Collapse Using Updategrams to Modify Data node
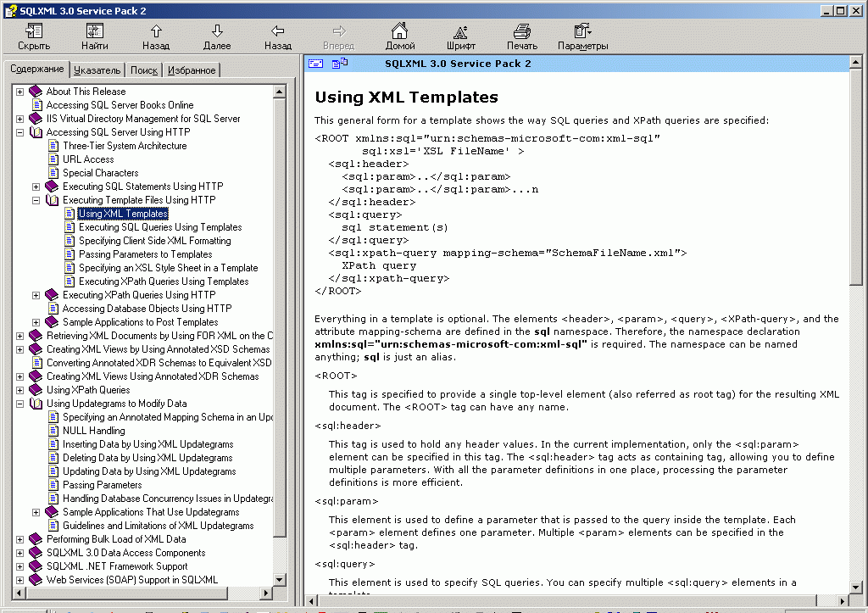The width and height of the screenshot is (868, 613). pyautogui.click(x=20, y=404)
